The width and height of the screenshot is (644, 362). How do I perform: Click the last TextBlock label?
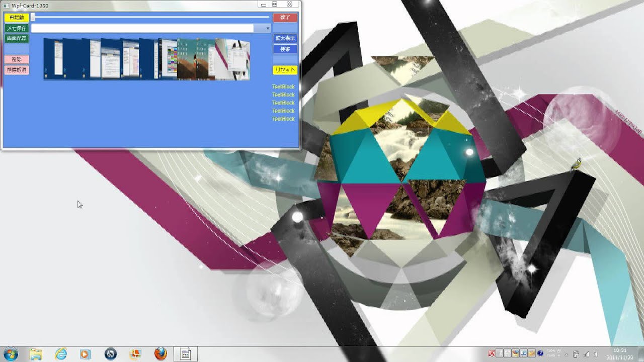(x=283, y=119)
